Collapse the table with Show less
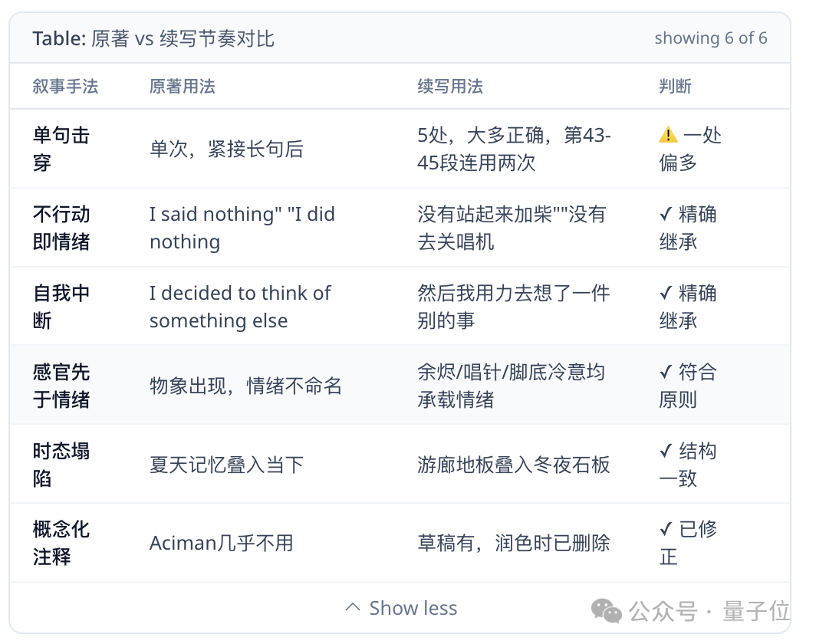 pyautogui.click(x=400, y=608)
